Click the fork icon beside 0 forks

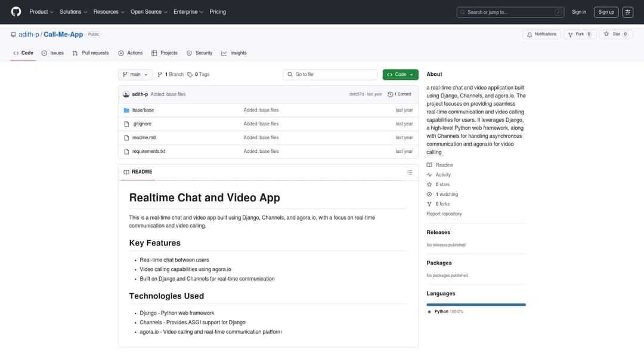point(429,204)
